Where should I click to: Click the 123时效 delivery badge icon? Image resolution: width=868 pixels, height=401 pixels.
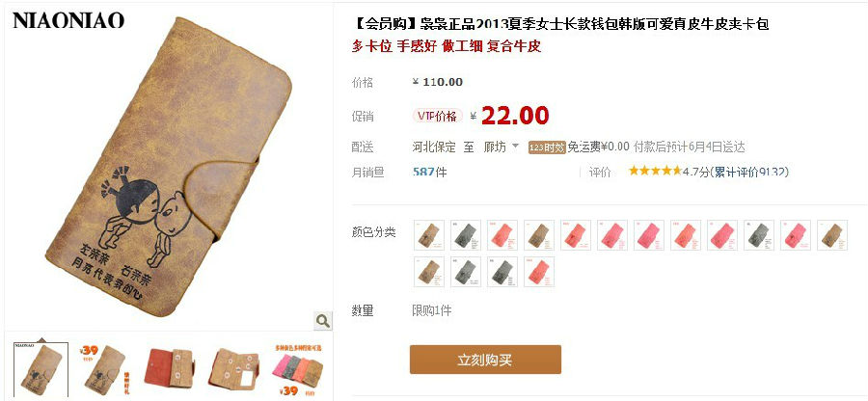[x=547, y=147]
